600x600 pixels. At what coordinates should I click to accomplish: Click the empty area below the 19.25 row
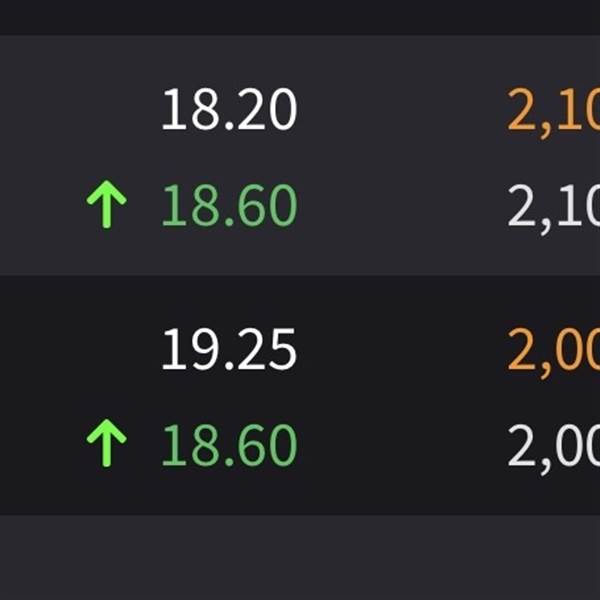pos(300,557)
